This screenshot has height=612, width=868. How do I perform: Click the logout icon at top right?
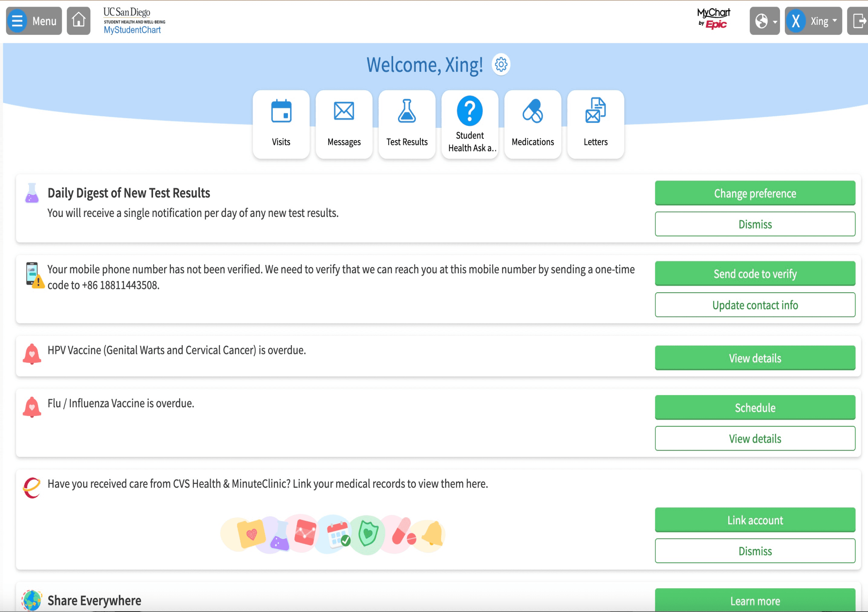tap(859, 21)
